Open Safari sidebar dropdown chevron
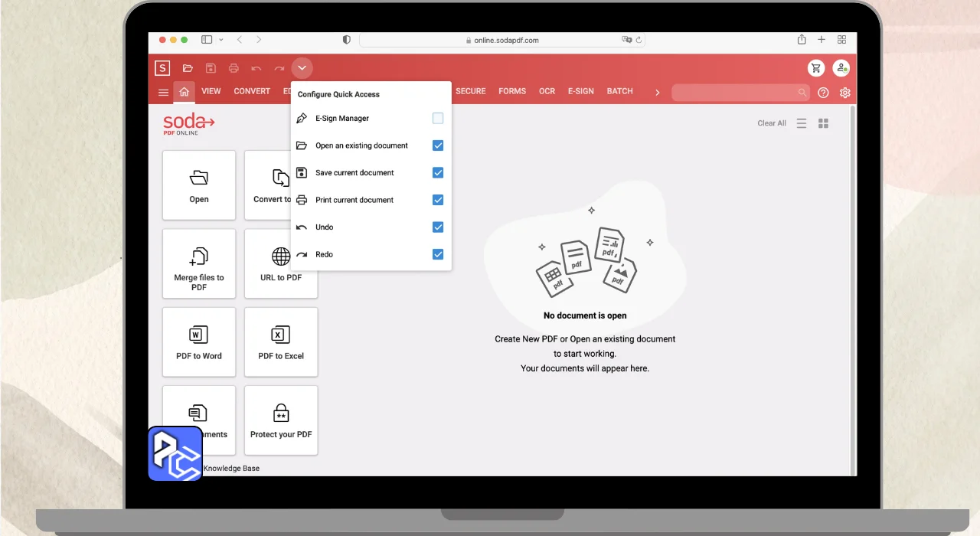The image size is (980, 536). (221, 40)
